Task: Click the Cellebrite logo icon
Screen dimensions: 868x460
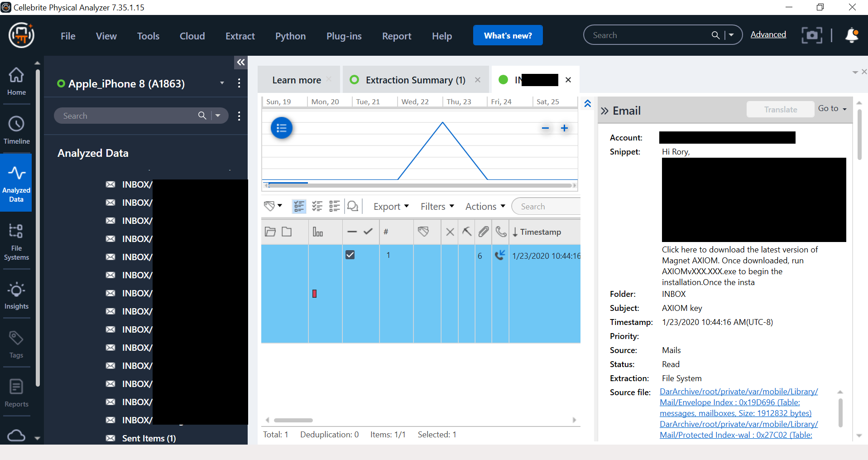Action: tap(21, 35)
